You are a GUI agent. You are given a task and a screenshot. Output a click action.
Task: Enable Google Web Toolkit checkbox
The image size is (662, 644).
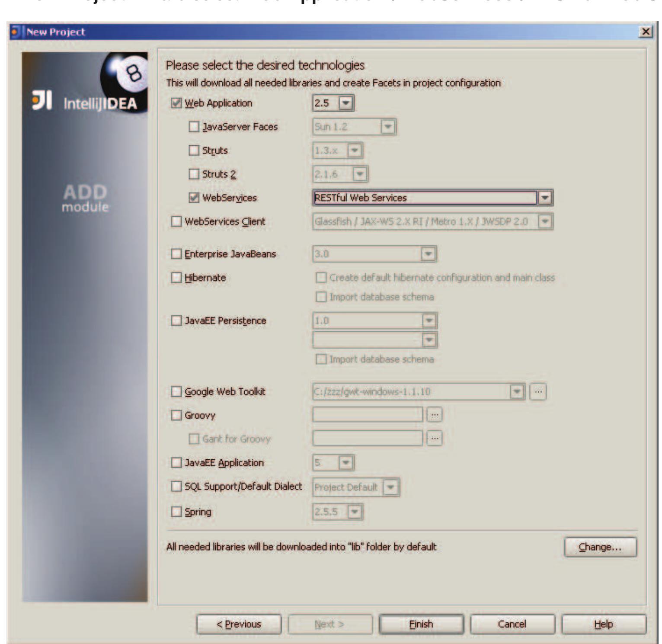tap(176, 391)
